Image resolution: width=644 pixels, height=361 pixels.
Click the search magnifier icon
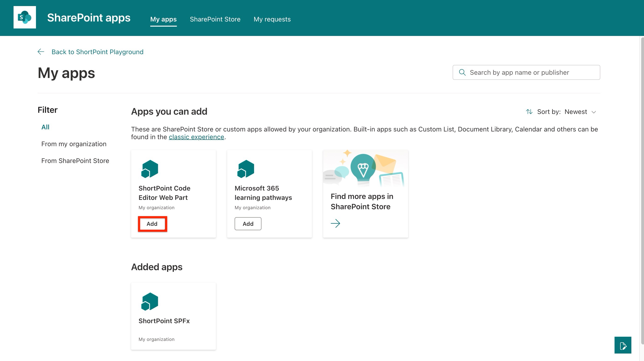click(x=462, y=72)
